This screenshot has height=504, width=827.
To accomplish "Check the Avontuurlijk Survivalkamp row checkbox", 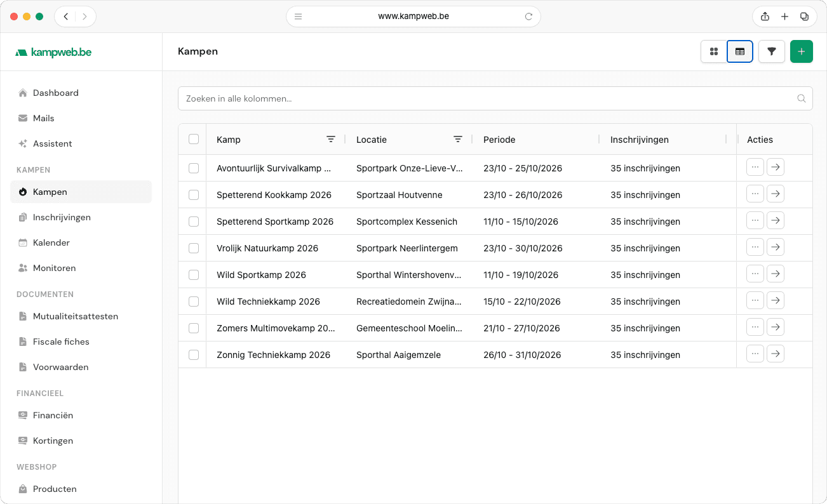I will click(x=194, y=168).
